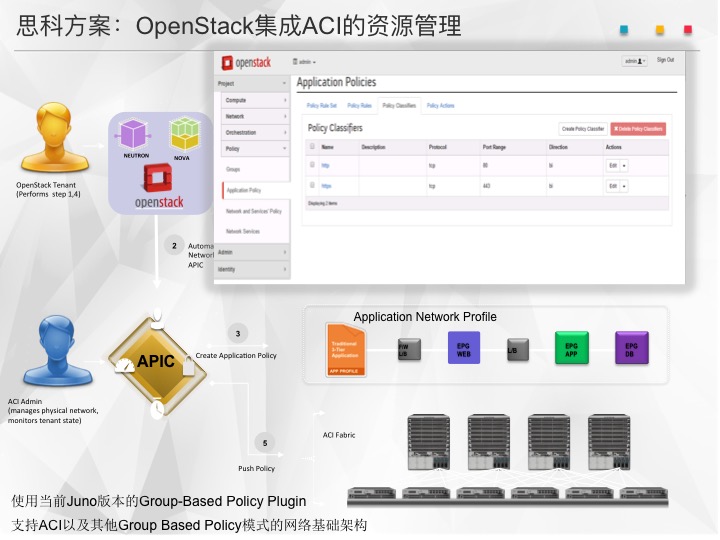720x540 pixels.
Task: Switch to the Policy Rule Set tab
Action: 321,106
